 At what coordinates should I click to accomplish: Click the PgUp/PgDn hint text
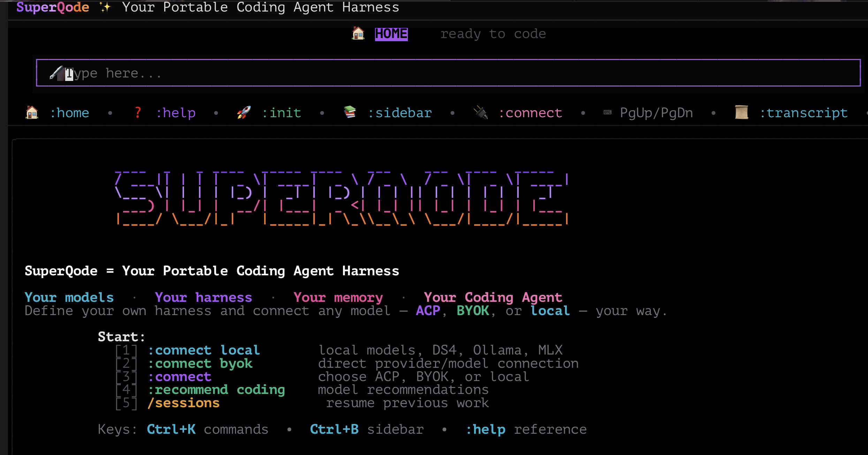click(x=656, y=113)
